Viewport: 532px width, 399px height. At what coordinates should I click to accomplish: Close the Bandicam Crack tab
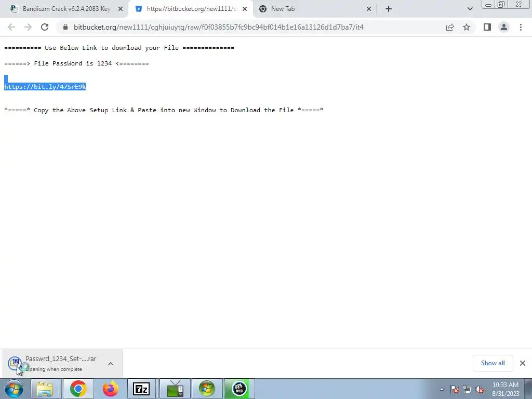(121, 9)
